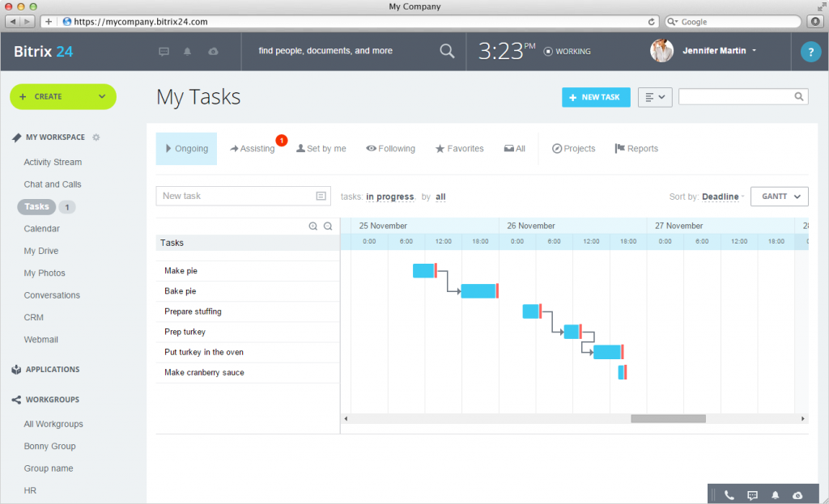Expand the Create button dropdown arrow

pos(102,96)
